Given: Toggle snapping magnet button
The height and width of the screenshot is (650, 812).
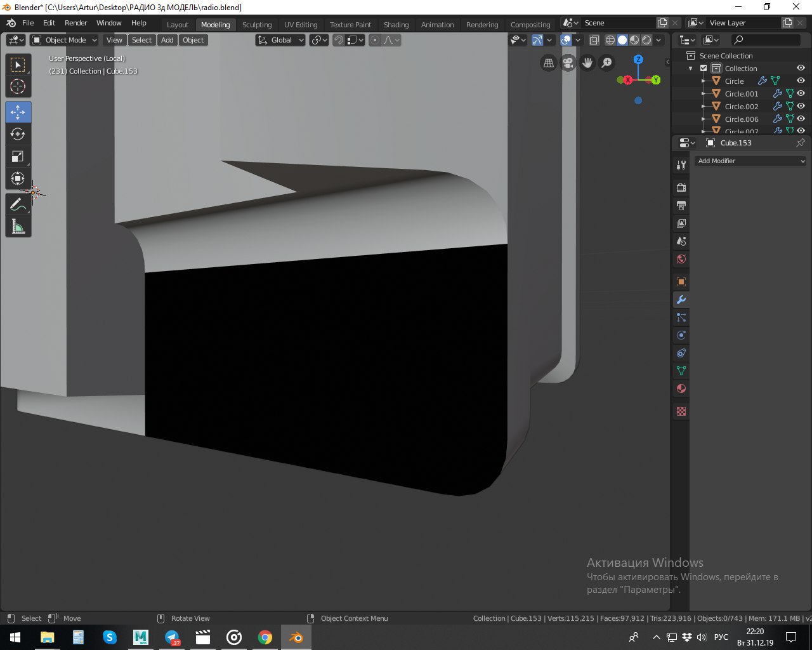Looking at the screenshot, I should (x=339, y=40).
